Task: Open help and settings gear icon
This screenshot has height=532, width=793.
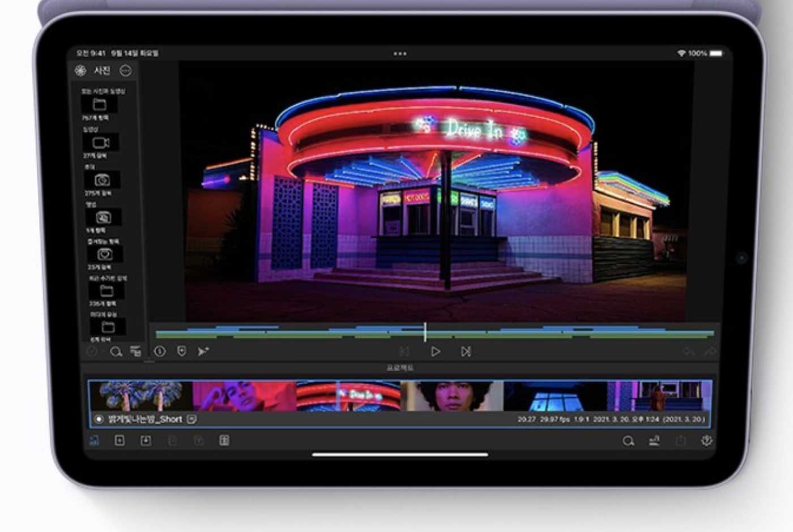Action: 706,440
